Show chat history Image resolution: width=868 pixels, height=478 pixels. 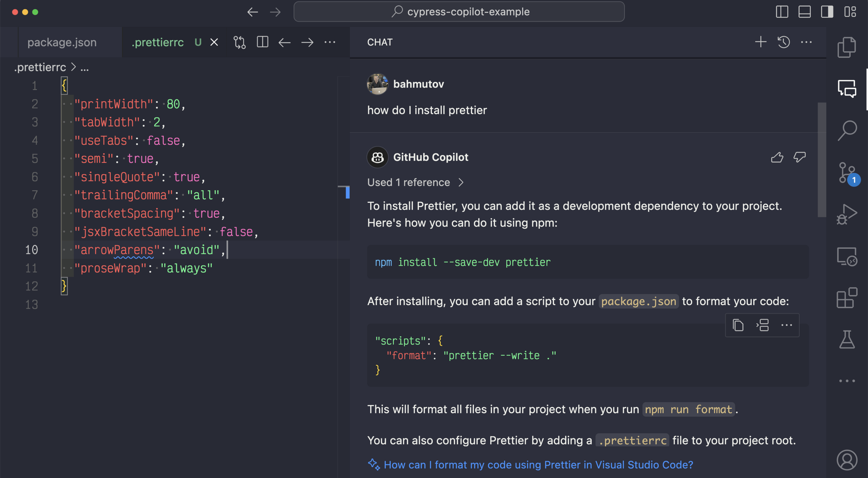tap(783, 42)
